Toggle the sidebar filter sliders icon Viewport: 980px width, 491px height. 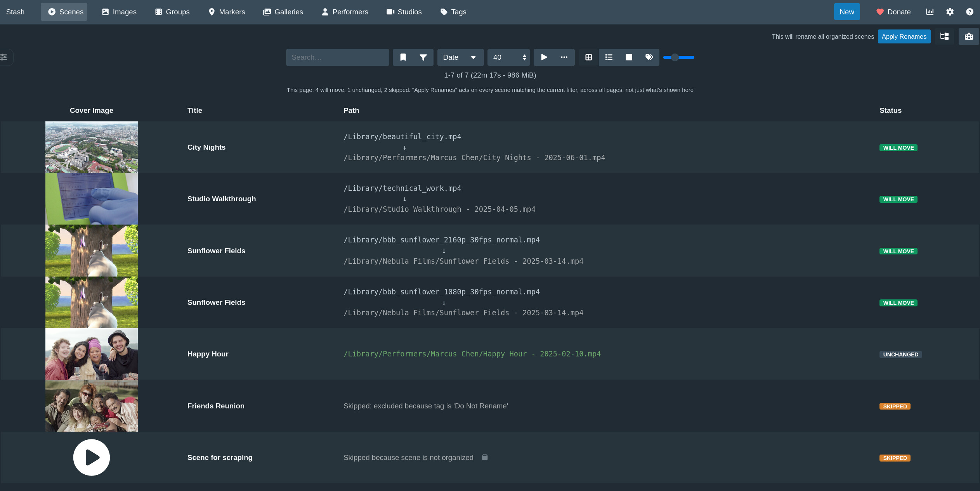point(4,57)
